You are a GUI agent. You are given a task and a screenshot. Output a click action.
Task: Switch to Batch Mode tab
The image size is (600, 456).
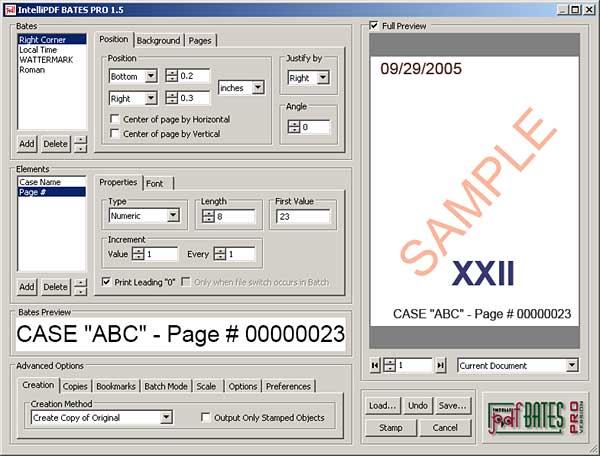pos(166,386)
